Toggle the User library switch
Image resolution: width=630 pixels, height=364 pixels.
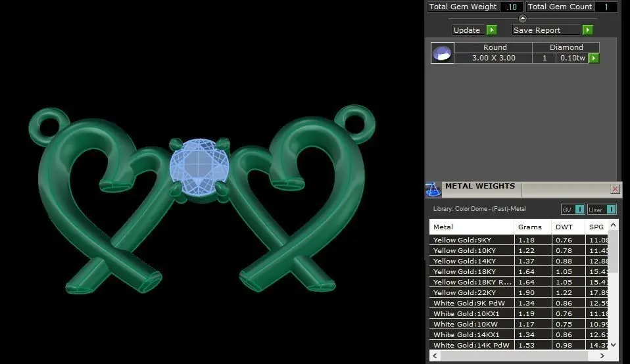tap(611, 210)
